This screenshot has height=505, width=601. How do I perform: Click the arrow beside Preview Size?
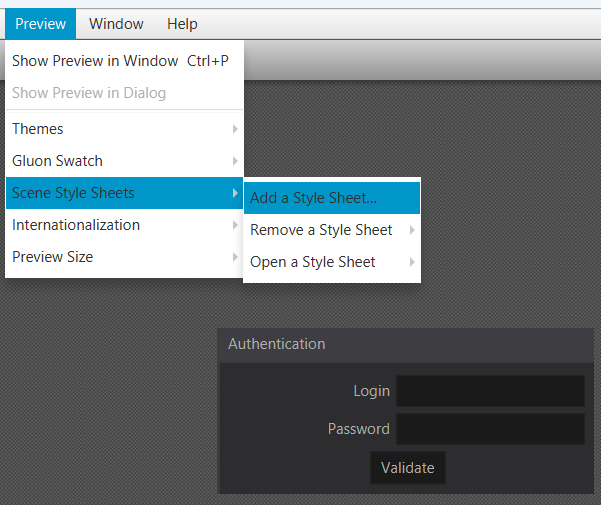235,257
